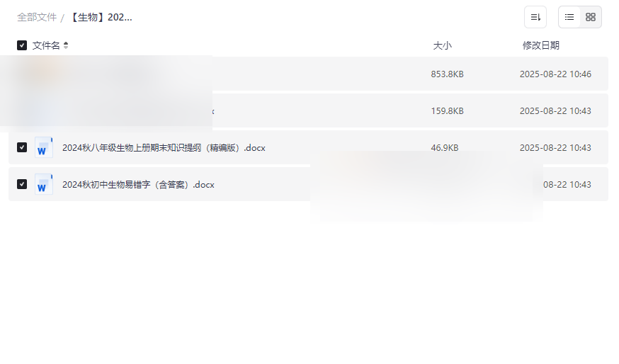619x364 pixels.
Task: Open the sort order options icon
Action: (535, 18)
